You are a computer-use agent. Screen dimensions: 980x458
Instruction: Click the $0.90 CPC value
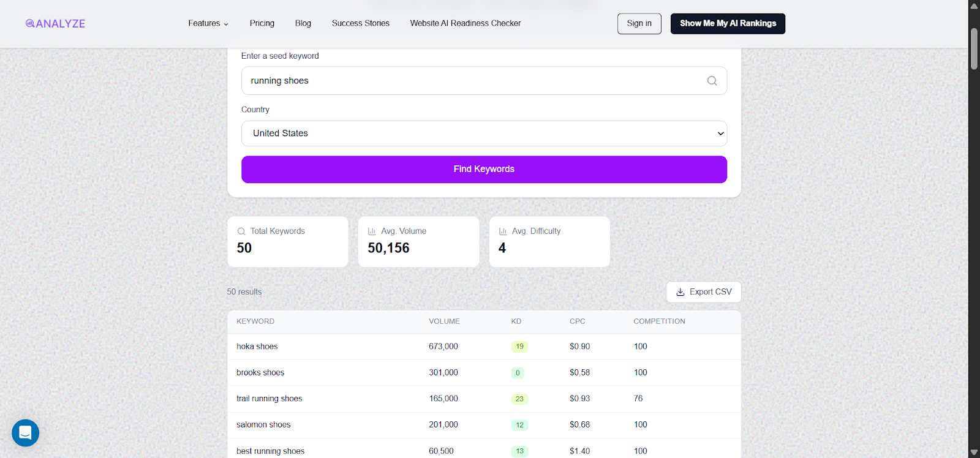click(579, 347)
